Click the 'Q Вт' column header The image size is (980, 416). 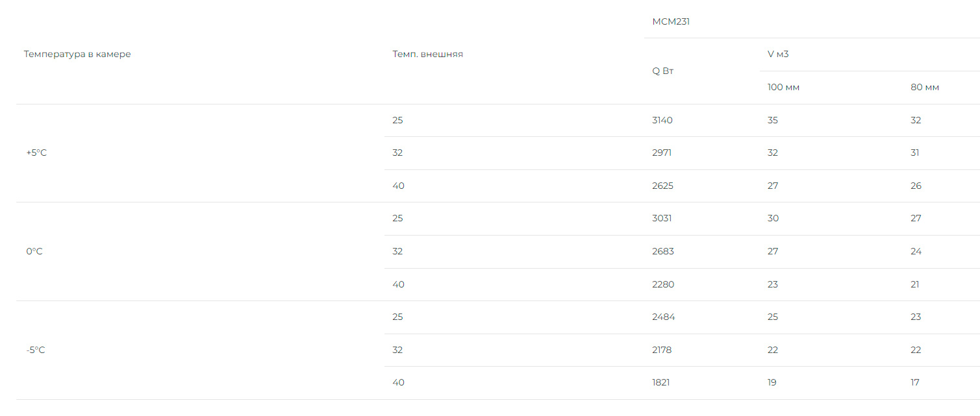(663, 71)
